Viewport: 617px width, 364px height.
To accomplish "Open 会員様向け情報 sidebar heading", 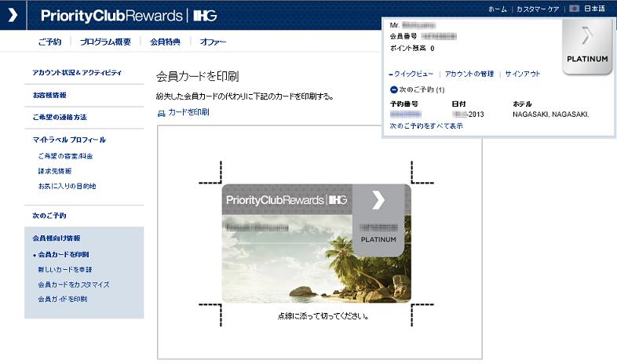I will pyautogui.click(x=57, y=238).
